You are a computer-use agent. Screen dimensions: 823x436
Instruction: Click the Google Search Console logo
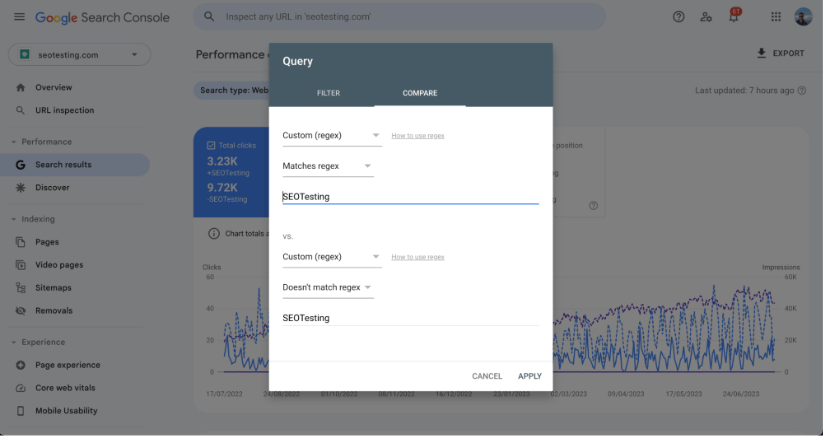click(102, 17)
